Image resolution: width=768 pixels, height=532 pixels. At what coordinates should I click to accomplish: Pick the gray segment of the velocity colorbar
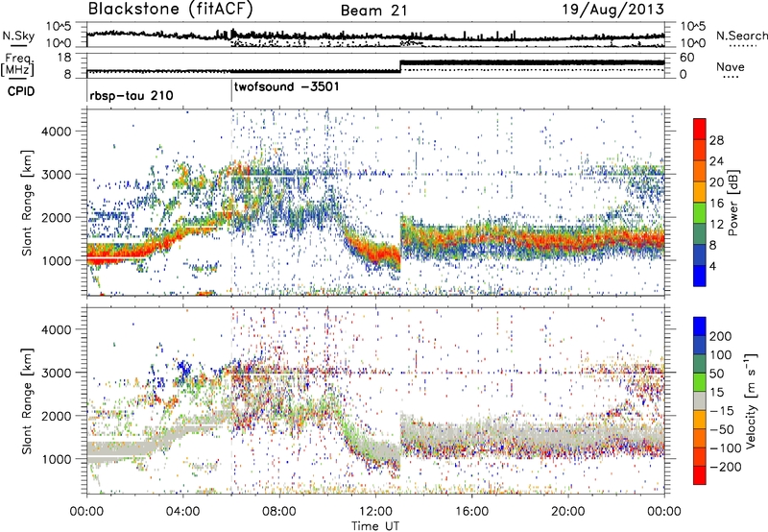700,400
